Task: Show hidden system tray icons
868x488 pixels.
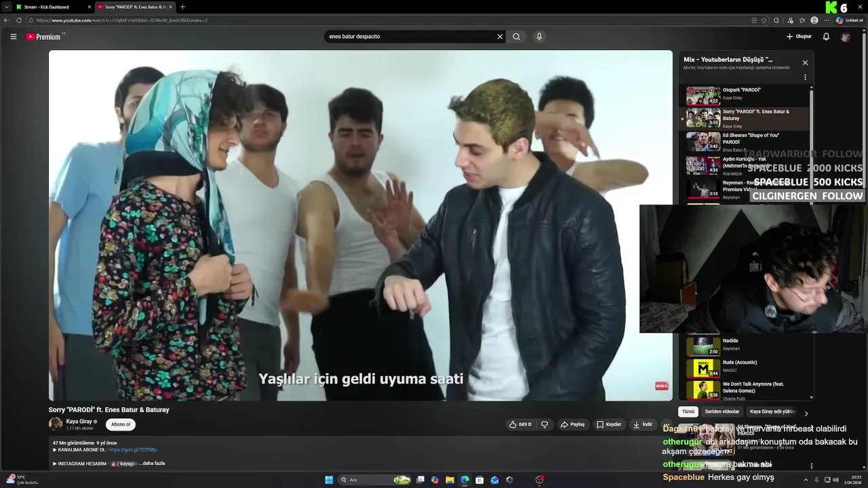Action: pos(806,480)
